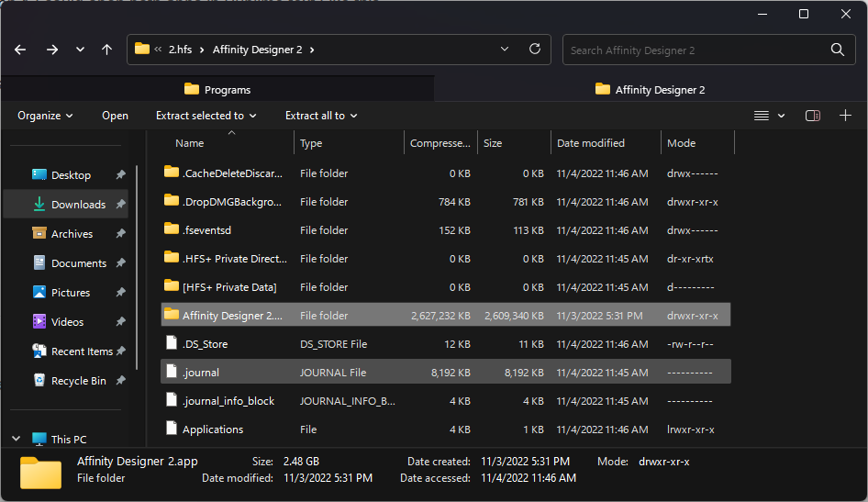Switch to the Affinity Designer 2 tab
The height and width of the screenshot is (502, 868).
click(651, 89)
